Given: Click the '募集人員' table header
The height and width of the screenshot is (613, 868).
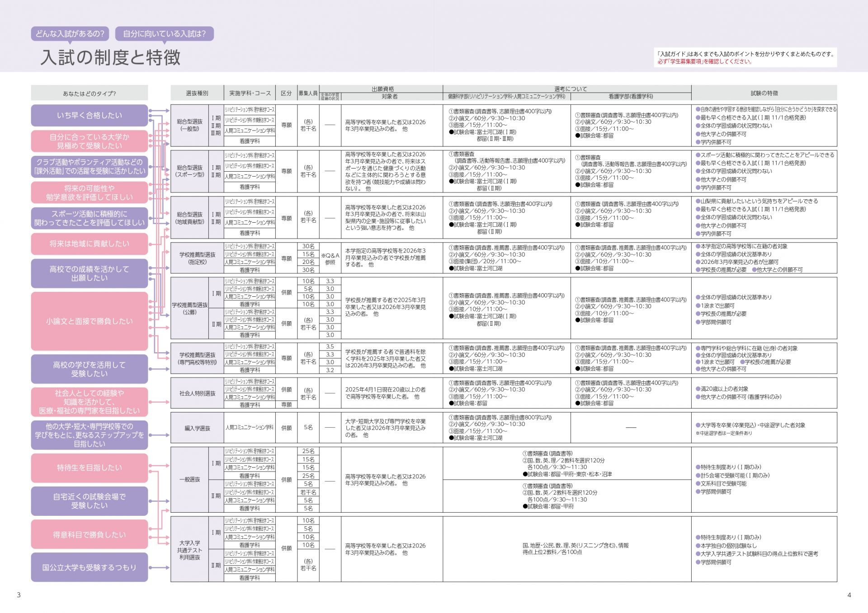Looking at the screenshot, I should [x=308, y=93].
